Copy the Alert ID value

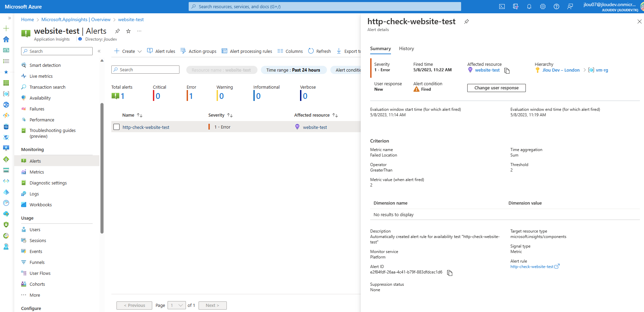pyautogui.click(x=450, y=273)
